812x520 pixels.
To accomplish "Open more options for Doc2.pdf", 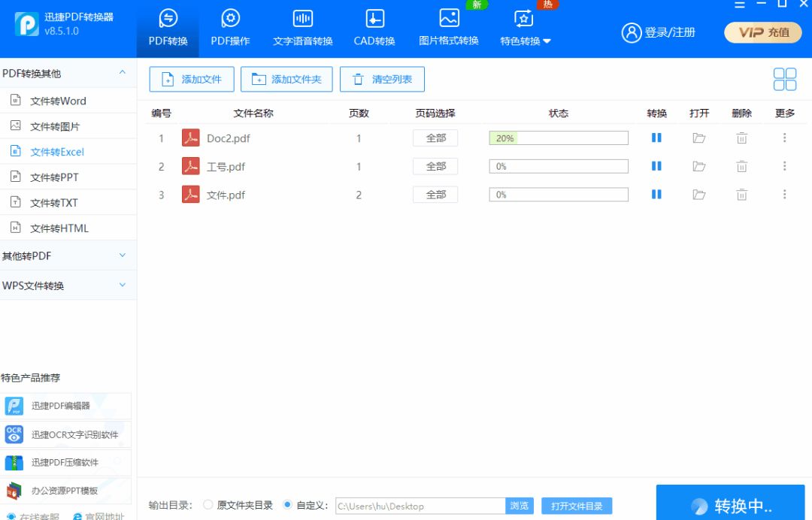I will click(785, 138).
